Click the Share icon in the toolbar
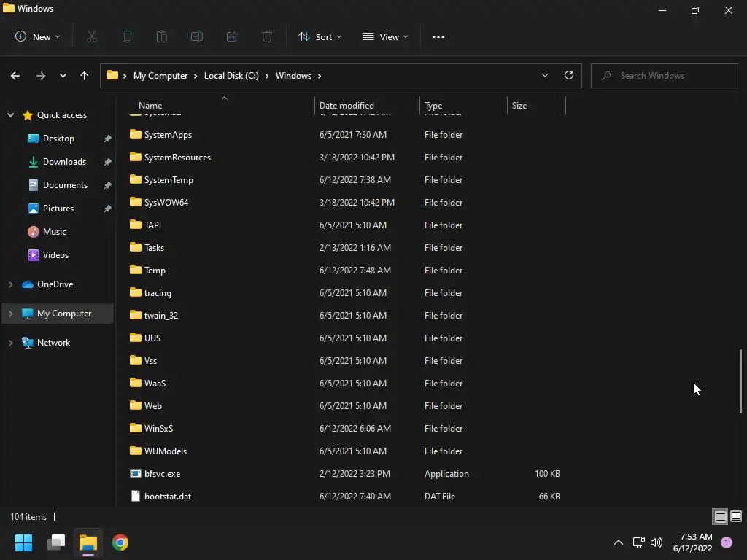Viewport: 747px width, 560px height. [232, 36]
